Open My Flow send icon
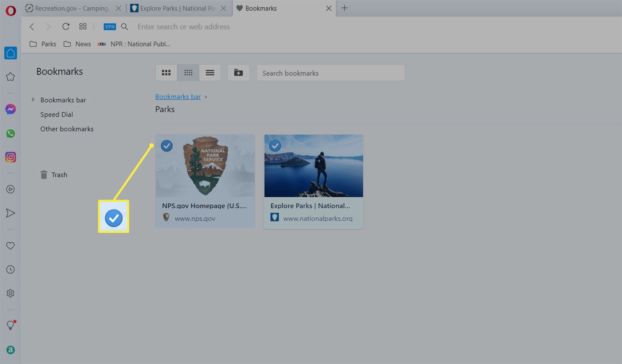 pyautogui.click(x=10, y=213)
